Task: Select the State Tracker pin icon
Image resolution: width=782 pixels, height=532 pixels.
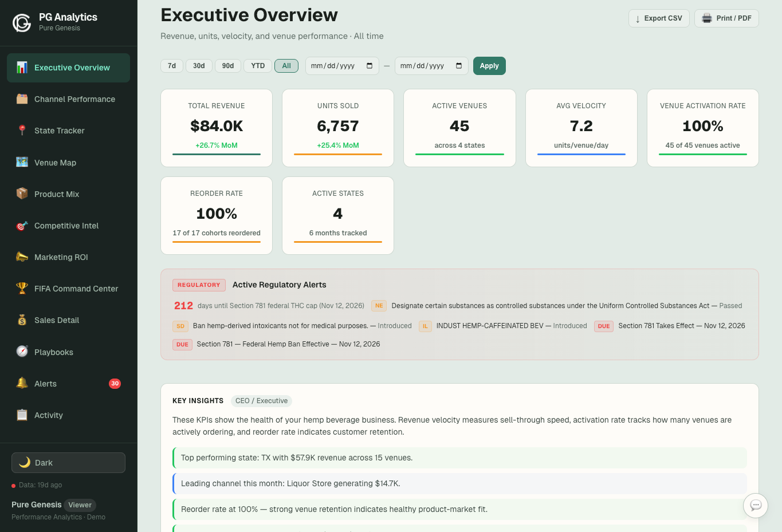Action: pos(21,131)
